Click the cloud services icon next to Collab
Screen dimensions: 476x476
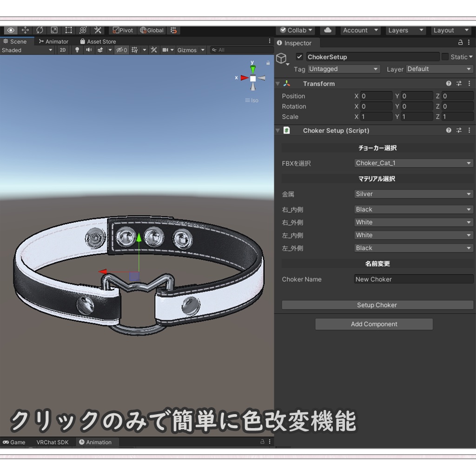point(328,30)
